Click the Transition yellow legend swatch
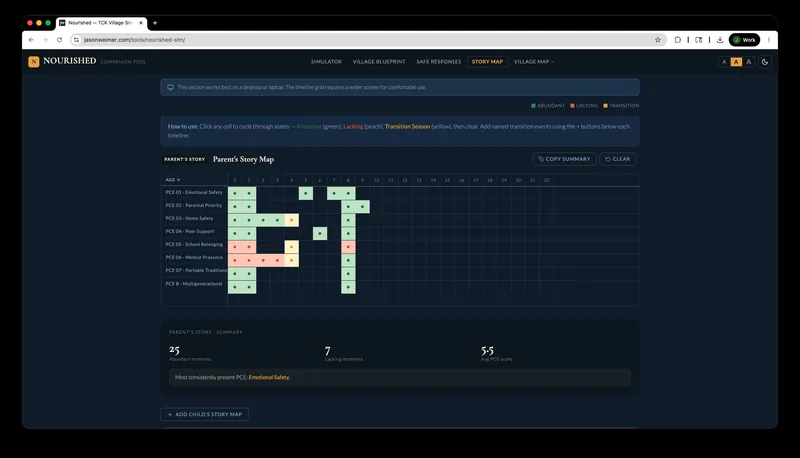The height and width of the screenshot is (458, 800). [606, 106]
